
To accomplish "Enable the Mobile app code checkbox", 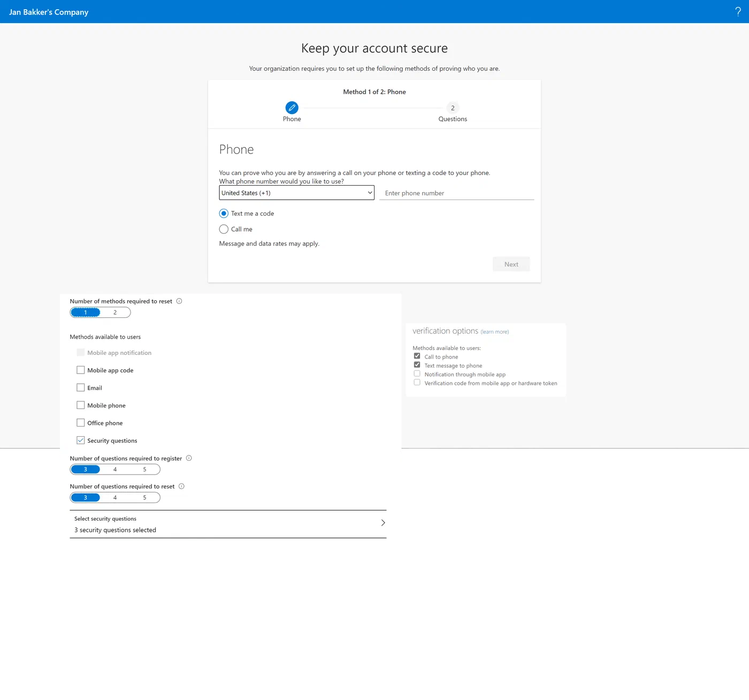I will 81,370.
